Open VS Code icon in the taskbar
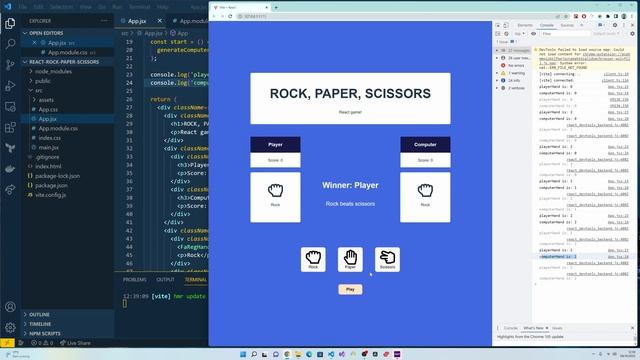The width and height of the screenshot is (640, 360). (331, 354)
